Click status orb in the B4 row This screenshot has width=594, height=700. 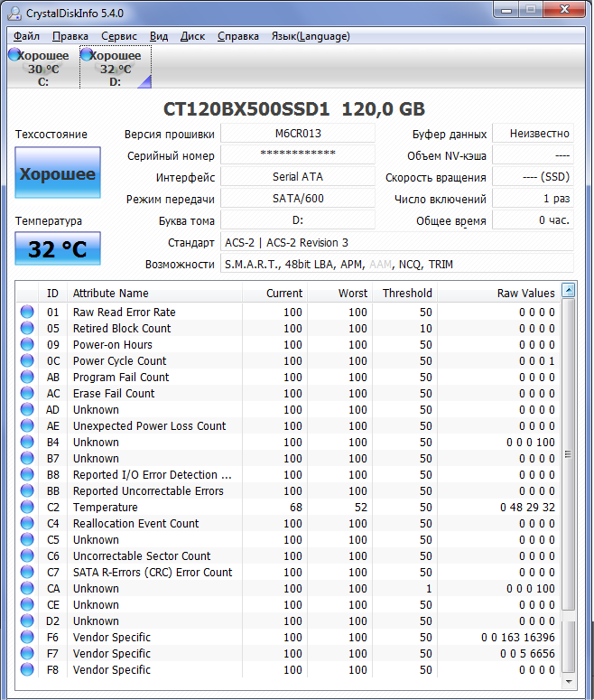coord(27,442)
